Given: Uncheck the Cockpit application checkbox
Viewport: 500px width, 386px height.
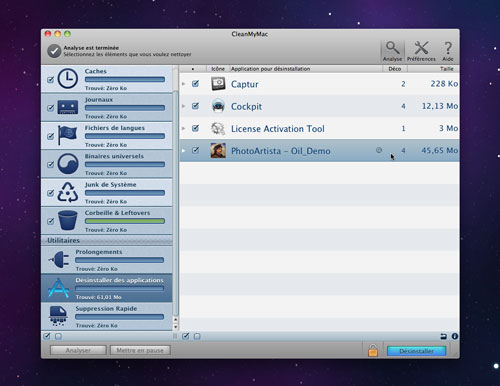Looking at the screenshot, I should [196, 106].
